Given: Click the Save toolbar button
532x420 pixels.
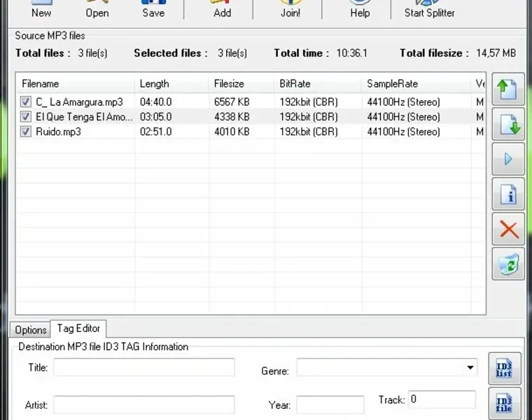Looking at the screenshot, I should click(x=153, y=10).
